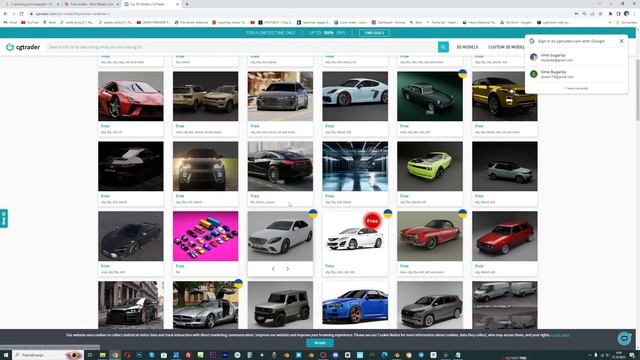The height and width of the screenshot is (360, 640).
Task: Open the lime green muscle car thumbnail
Action: click(430, 166)
